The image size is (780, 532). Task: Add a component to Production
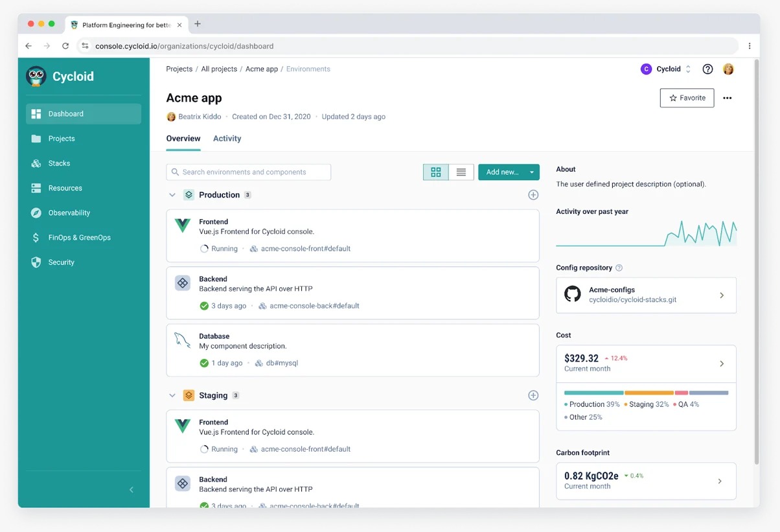pos(533,195)
